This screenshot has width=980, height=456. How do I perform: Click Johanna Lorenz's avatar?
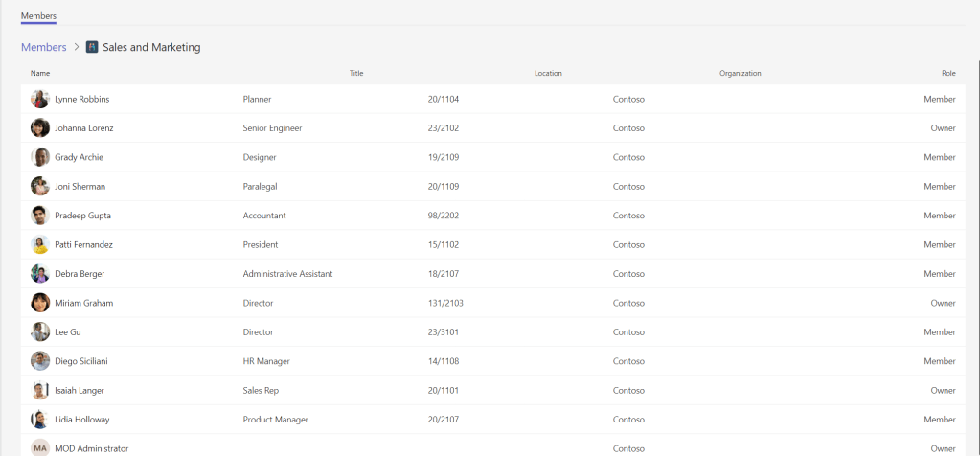tap(40, 128)
